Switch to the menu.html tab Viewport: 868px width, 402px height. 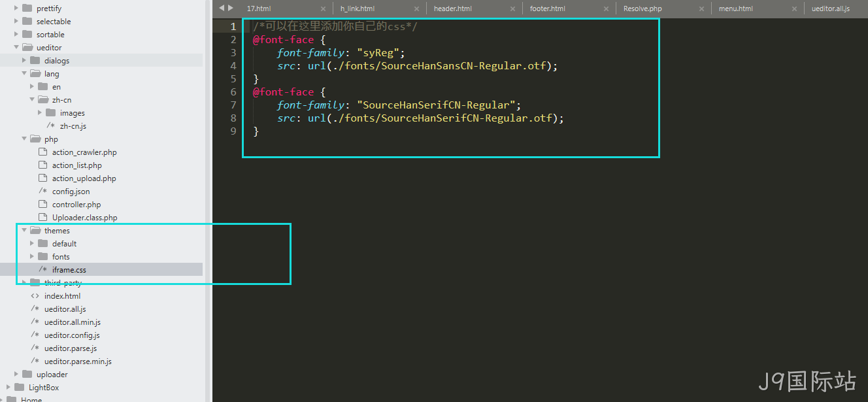point(736,9)
